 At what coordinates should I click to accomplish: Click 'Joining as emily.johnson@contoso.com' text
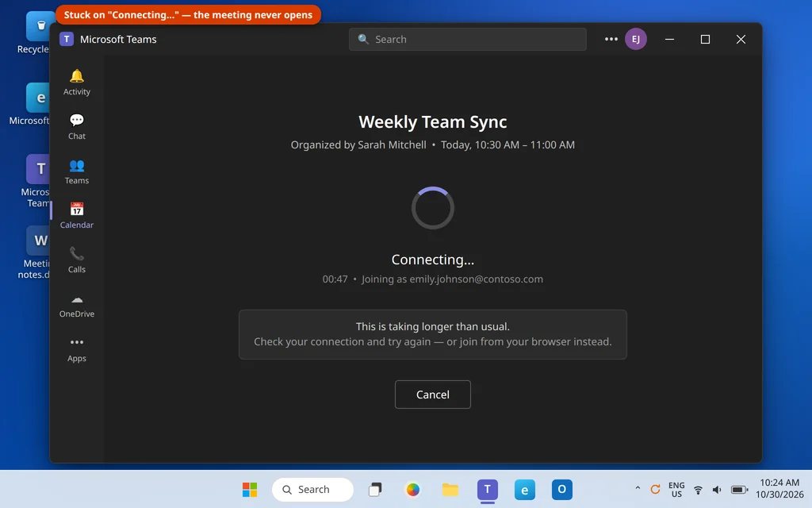click(x=452, y=279)
